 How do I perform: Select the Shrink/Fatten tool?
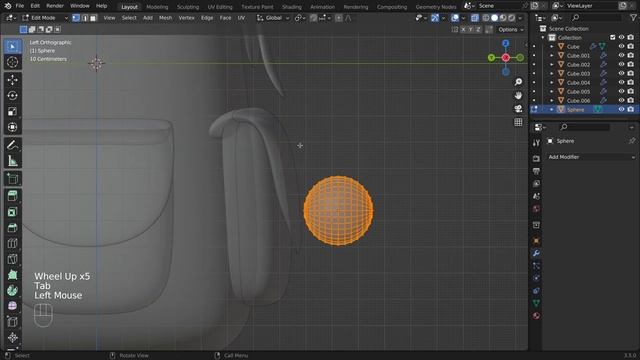point(13,338)
